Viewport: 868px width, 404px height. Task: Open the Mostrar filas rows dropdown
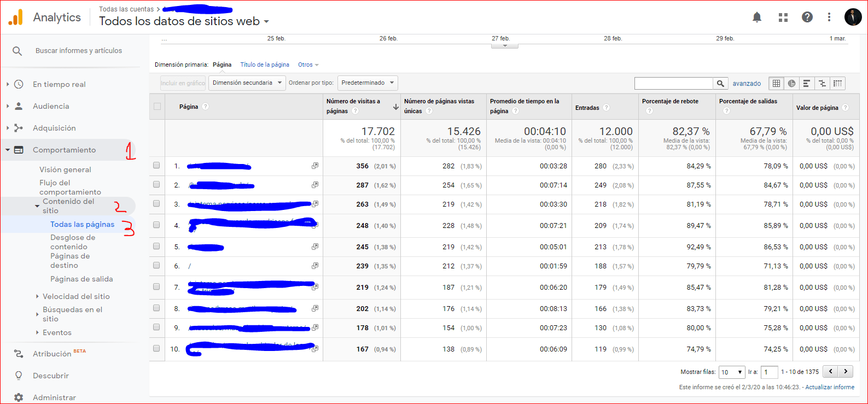(x=732, y=372)
